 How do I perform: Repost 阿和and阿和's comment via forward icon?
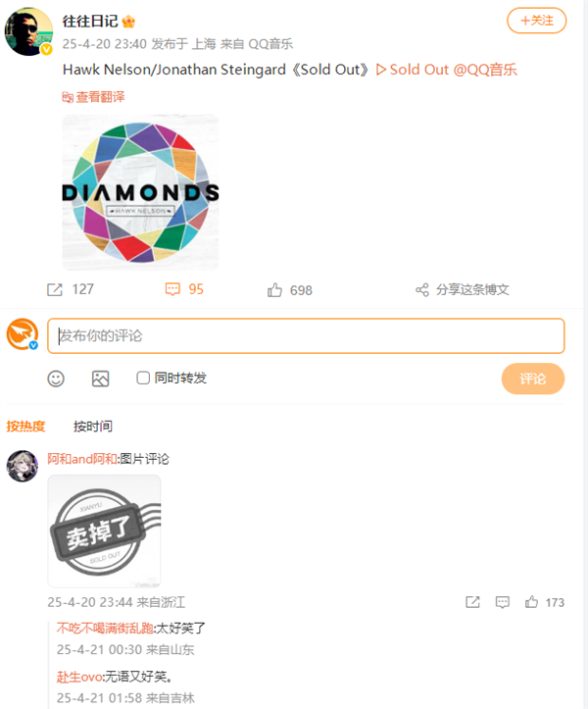[472, 602]
